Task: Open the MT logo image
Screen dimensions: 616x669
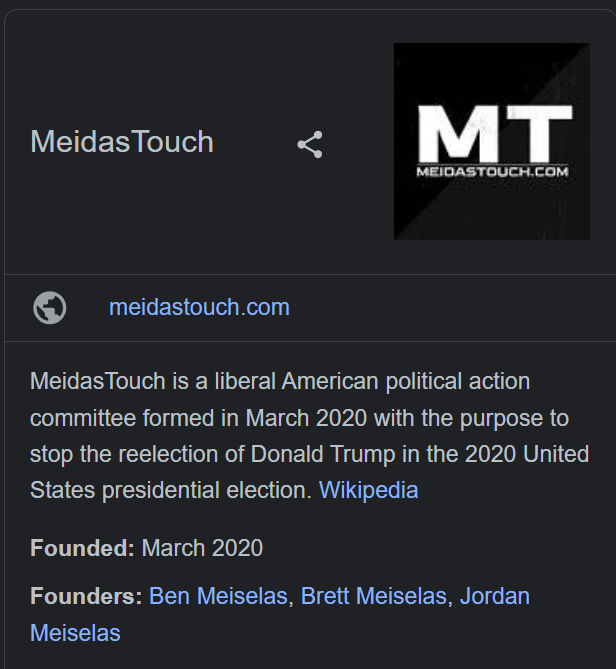Action: pyautogui.click(x=492, y=141)
